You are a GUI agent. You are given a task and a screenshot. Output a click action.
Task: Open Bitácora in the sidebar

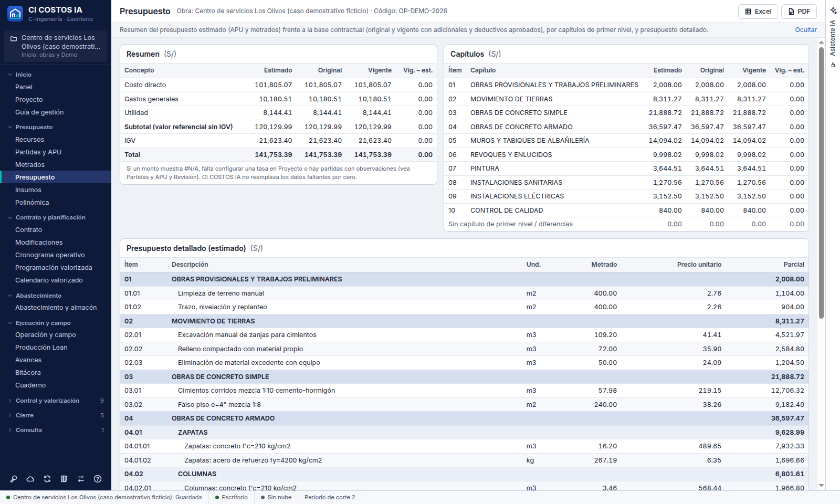pyautogui.click(x=56, y=373)
